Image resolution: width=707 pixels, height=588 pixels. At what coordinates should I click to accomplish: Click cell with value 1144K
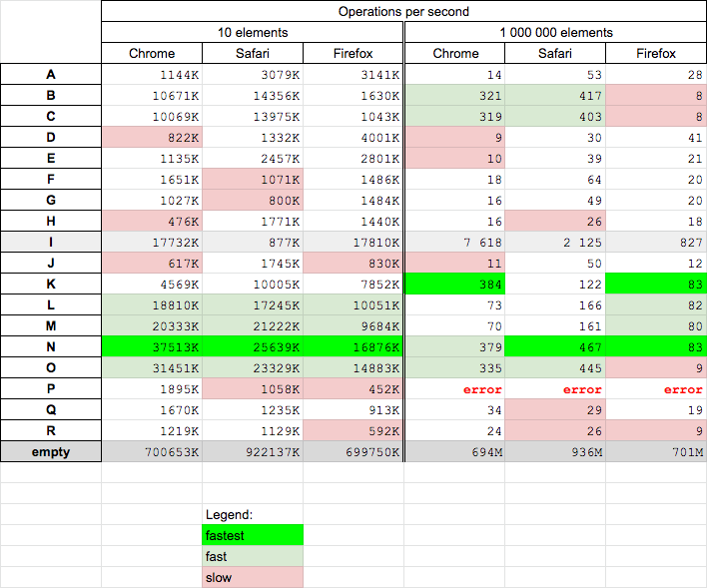[x=152, y=75]
